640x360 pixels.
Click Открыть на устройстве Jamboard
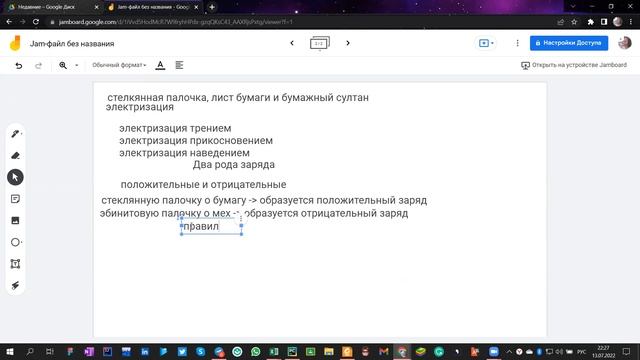[x=574, y=65]
